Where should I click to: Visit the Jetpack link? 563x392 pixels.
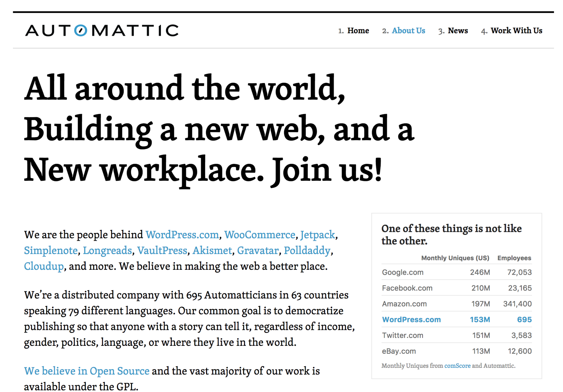click(x=317, y=235)
